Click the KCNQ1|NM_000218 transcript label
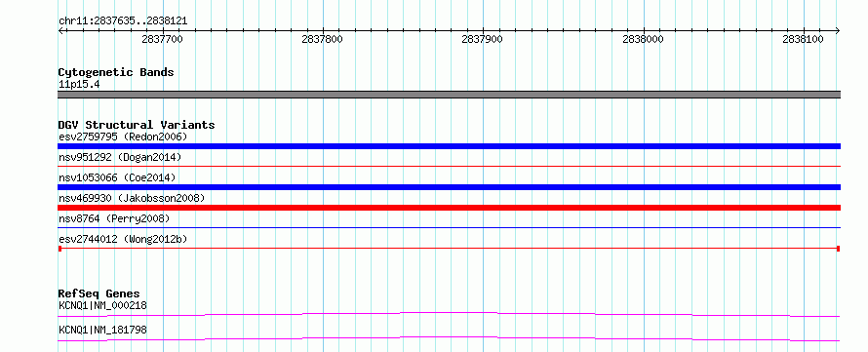 click(103, 305)
